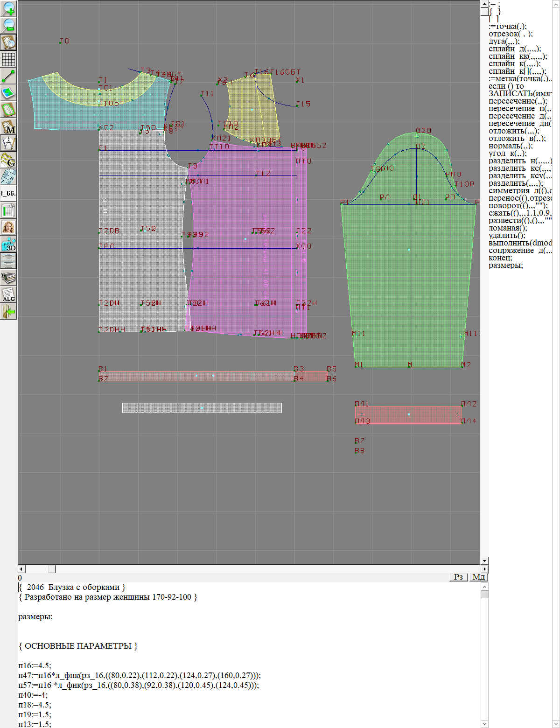This screenshot has width=560, height=728.
Task: Open the woman's face mannequin icon
Action: (x=8, y=227)
